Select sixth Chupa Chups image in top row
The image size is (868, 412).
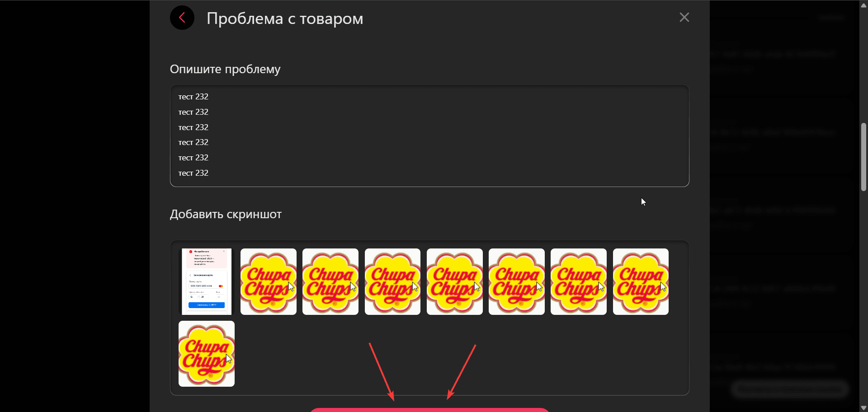[x=579, y=281]
